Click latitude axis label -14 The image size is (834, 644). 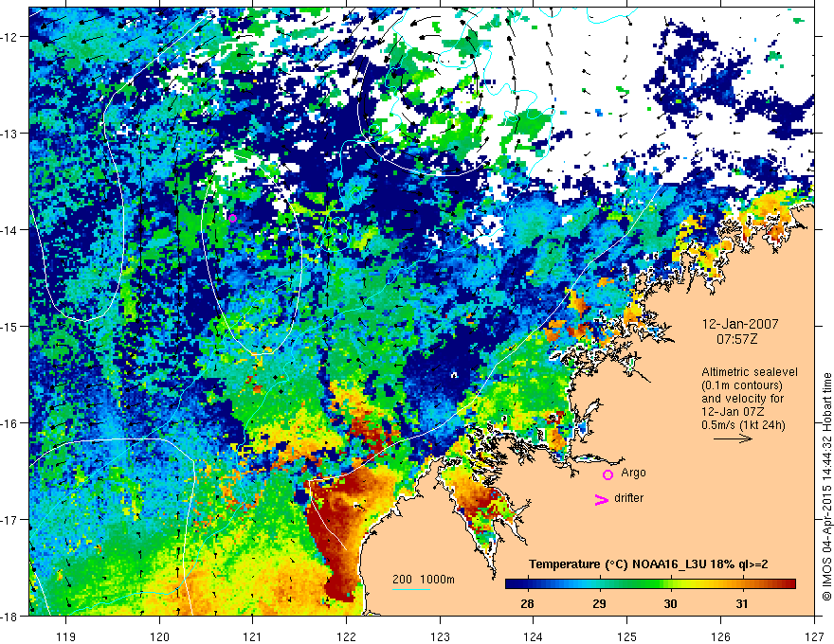[11, 230]
